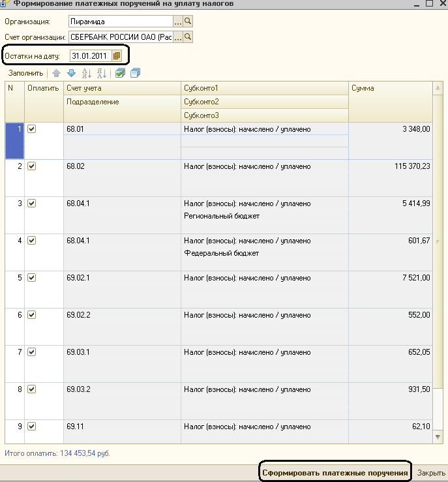
Task: Sort descending with the Z-A icon
Action: point(101,73)
